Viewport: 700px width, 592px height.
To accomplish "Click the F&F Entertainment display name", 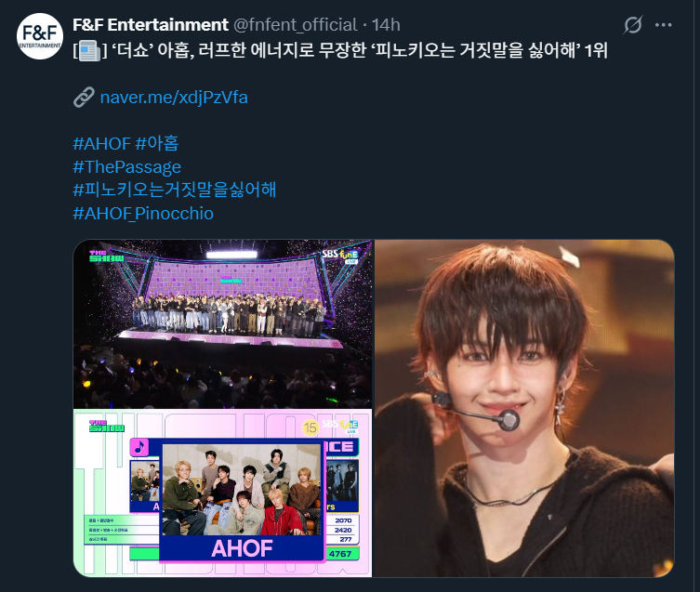I will 151,25.
